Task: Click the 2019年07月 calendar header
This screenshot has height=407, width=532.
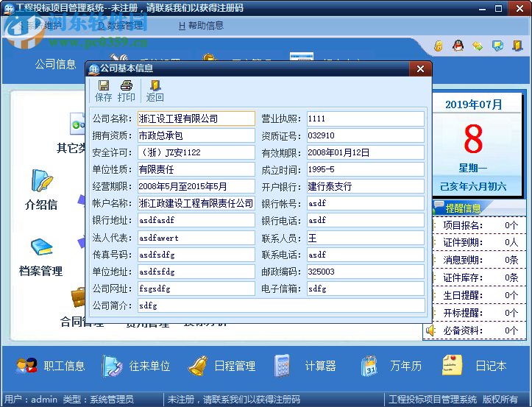Action: [x=474, y=105]
